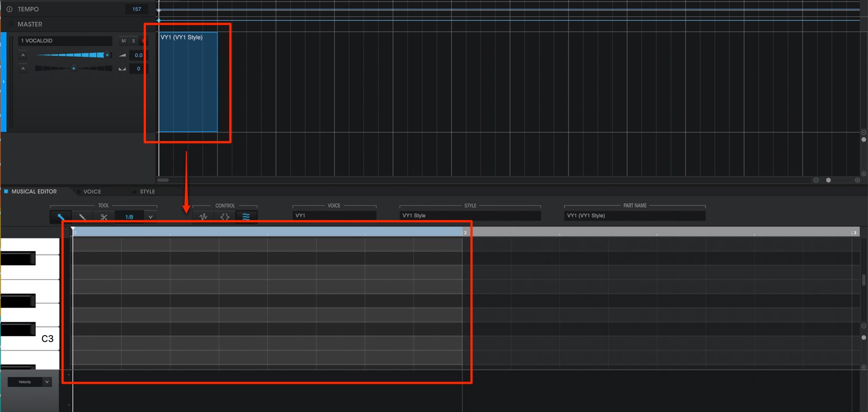
Task: Switch to the Voice tab
Action: [x=92, y=191]
